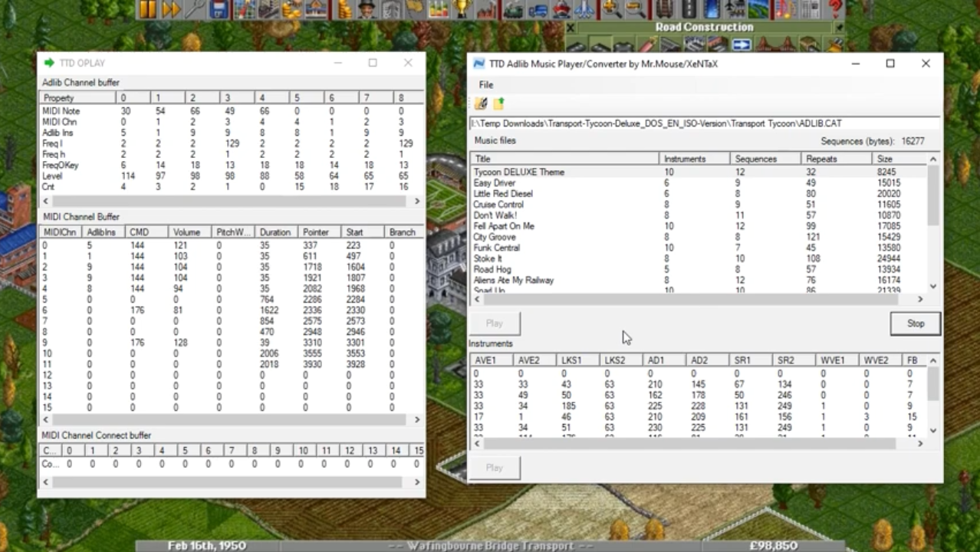Open the company league trophy icon

[462, 9]
